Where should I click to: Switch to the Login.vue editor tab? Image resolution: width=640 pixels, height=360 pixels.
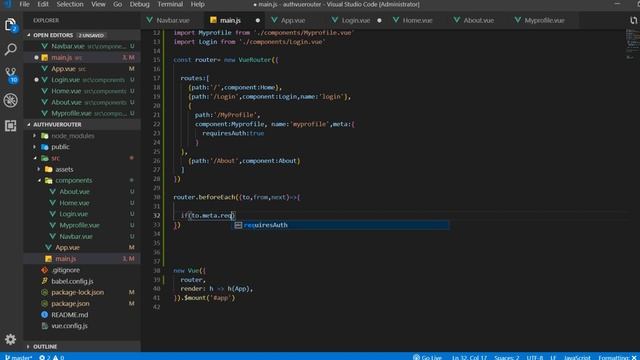coord(356,20)
